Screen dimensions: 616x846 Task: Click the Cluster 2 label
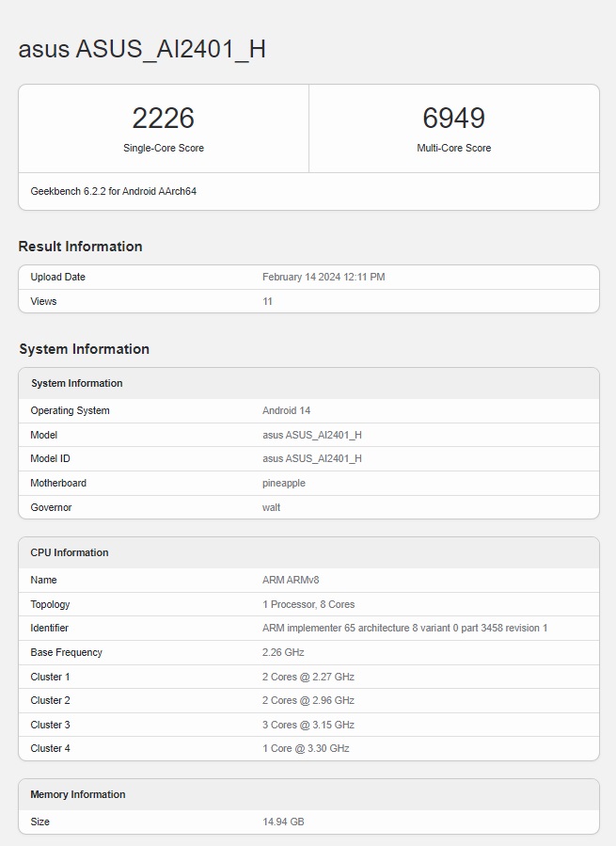click(50, 700)
